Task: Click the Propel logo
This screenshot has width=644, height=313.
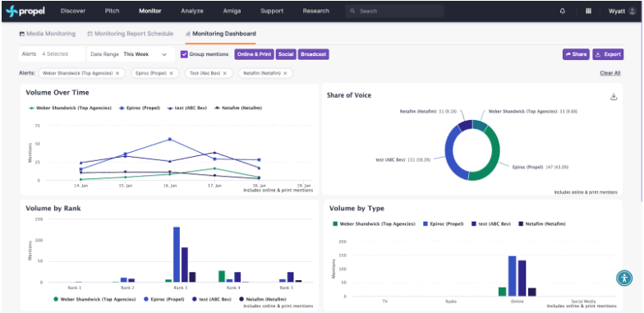Action: pos(25,12)
